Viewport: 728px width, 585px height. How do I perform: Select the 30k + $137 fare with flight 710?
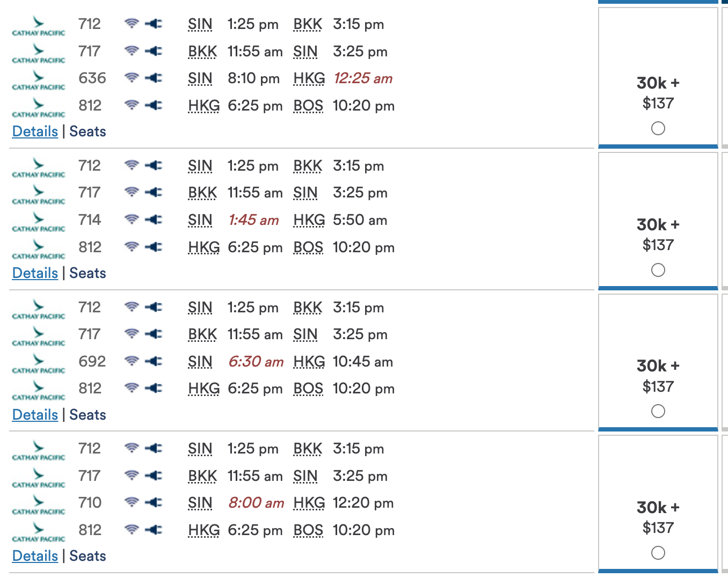[x=658, y=553]
